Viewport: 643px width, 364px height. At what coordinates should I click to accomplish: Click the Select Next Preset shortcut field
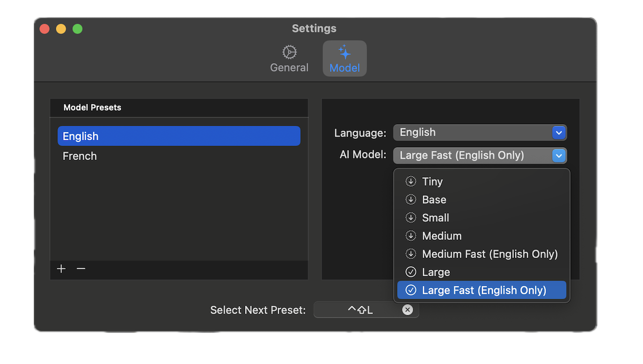pyautogui.click(x=367, y=310)
